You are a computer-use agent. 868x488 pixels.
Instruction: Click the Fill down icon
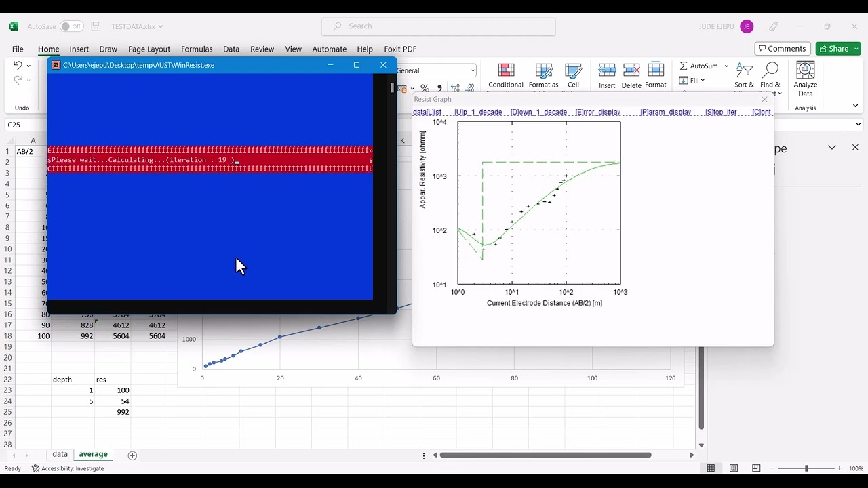point(684,81)
